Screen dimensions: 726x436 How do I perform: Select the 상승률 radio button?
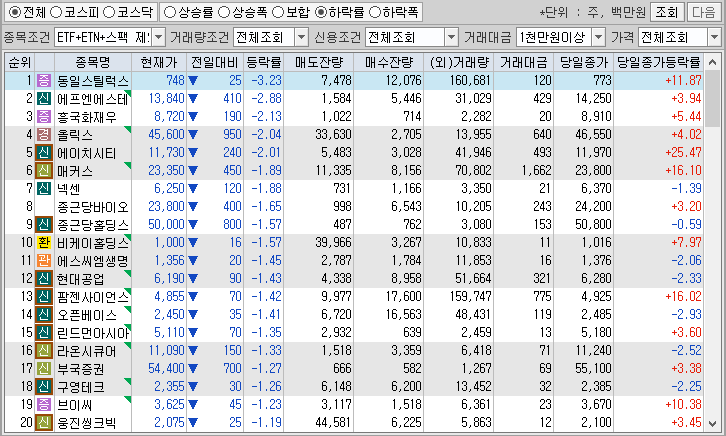pos(170,12)
